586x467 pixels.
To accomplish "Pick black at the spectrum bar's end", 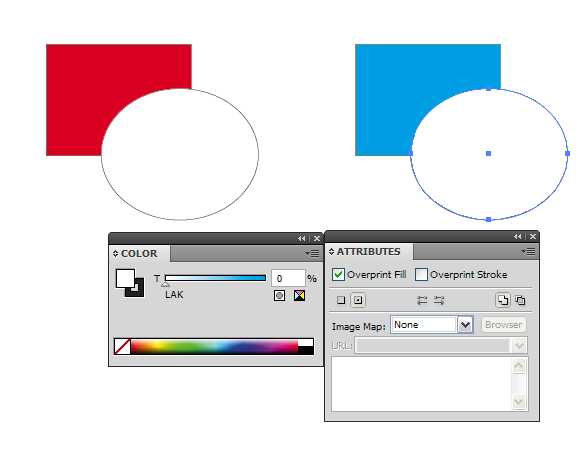I will point(306,350).
